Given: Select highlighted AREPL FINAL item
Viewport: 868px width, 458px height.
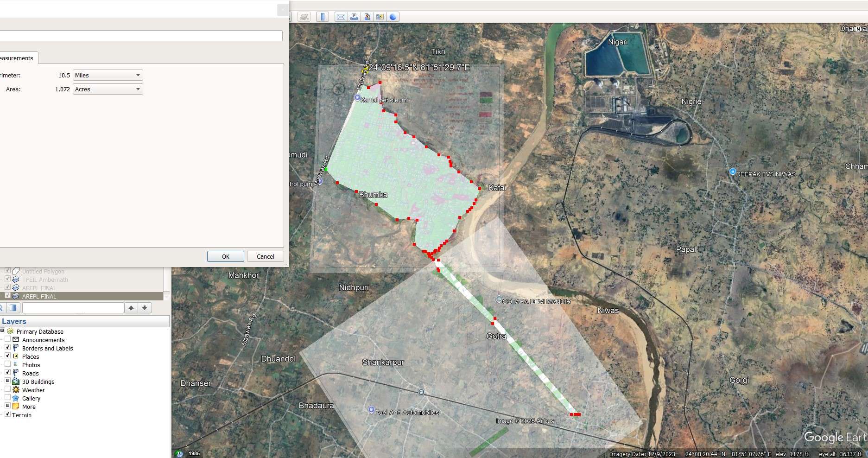Looking at the screenshot, I should pyautogui.click(x=39, y=296).
